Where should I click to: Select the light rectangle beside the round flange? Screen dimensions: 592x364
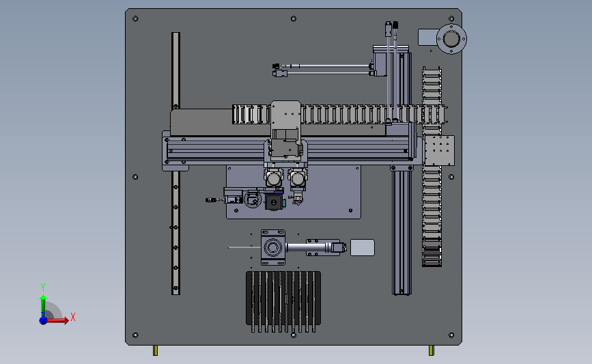coord(427,37)
